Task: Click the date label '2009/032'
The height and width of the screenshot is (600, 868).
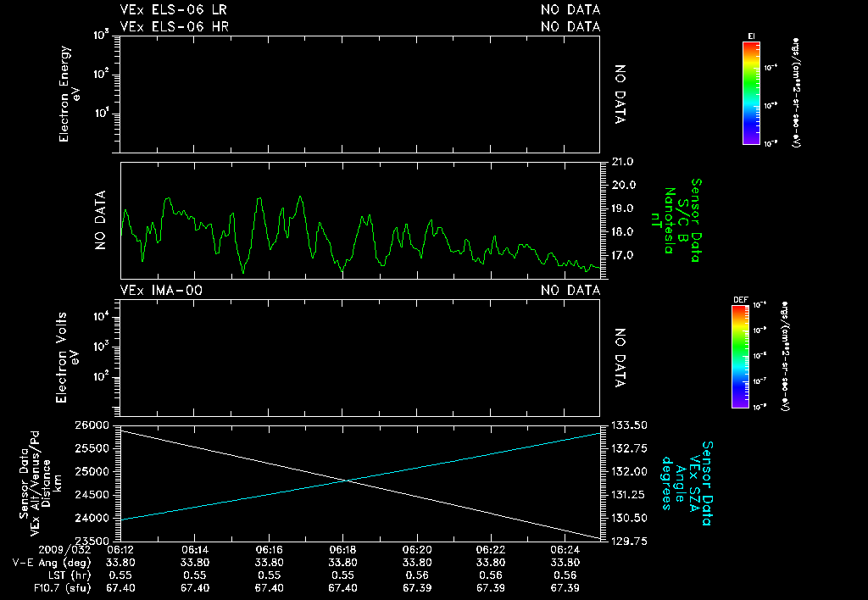Action: 64,550
